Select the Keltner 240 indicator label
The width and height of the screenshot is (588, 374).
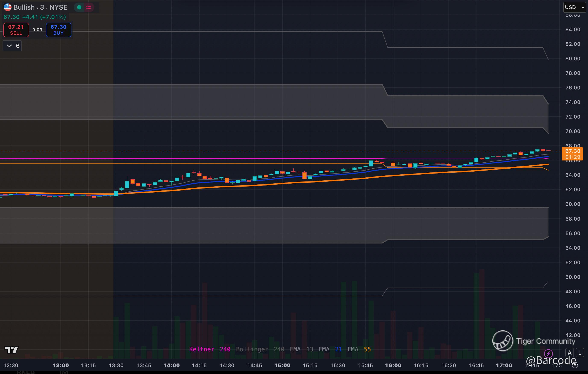click(x=210, y=349)
